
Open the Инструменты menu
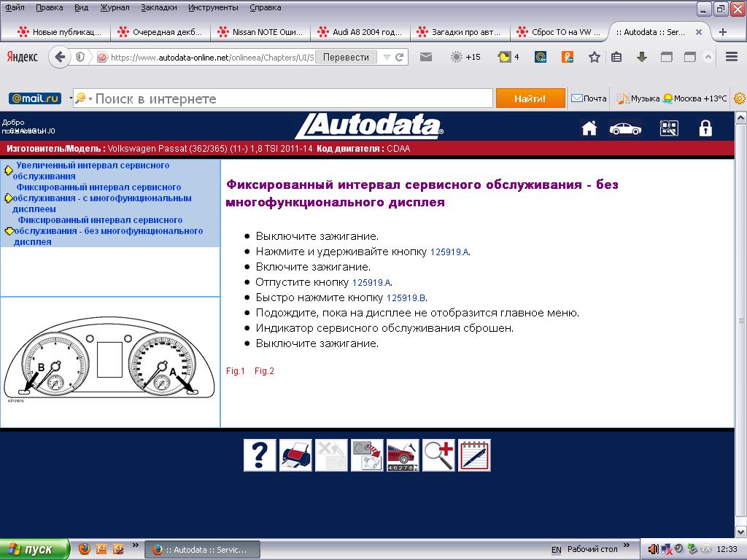(x=213, y=7)
